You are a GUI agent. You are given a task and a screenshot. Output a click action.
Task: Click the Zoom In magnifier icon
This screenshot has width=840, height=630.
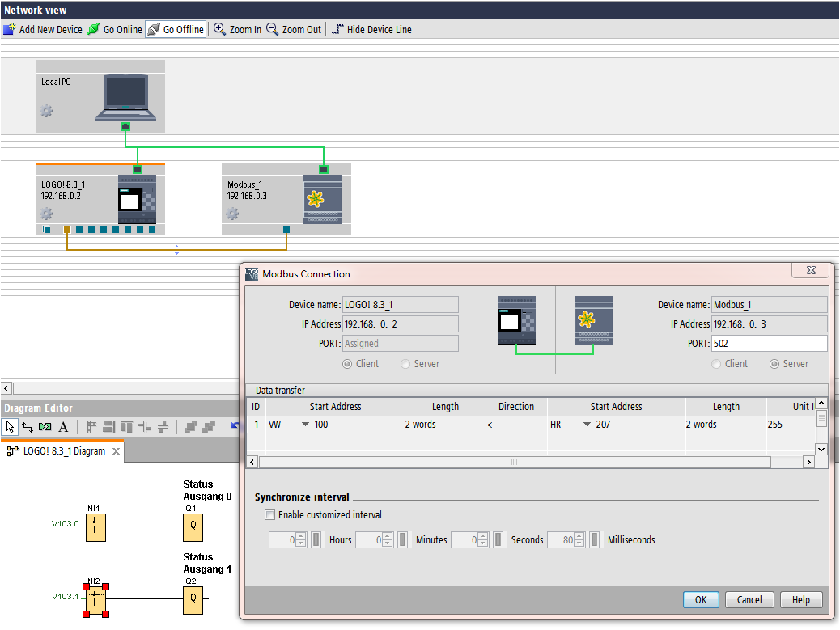[x=219, y=29]
